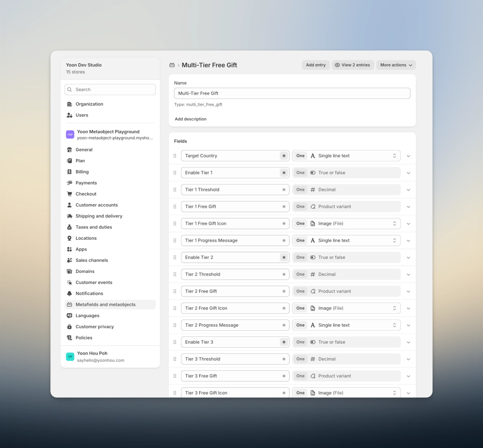Viewport: 483px width, 448px height.
Task: Click the Search input field
Action: coord(110,89)
